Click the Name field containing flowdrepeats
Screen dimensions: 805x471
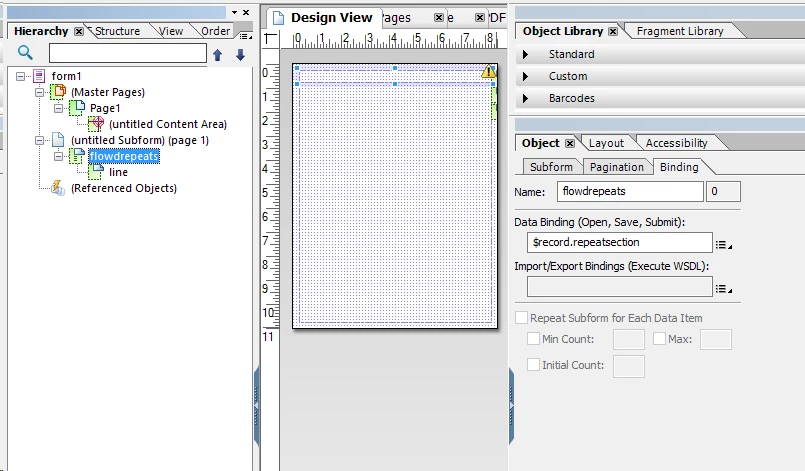630,192
